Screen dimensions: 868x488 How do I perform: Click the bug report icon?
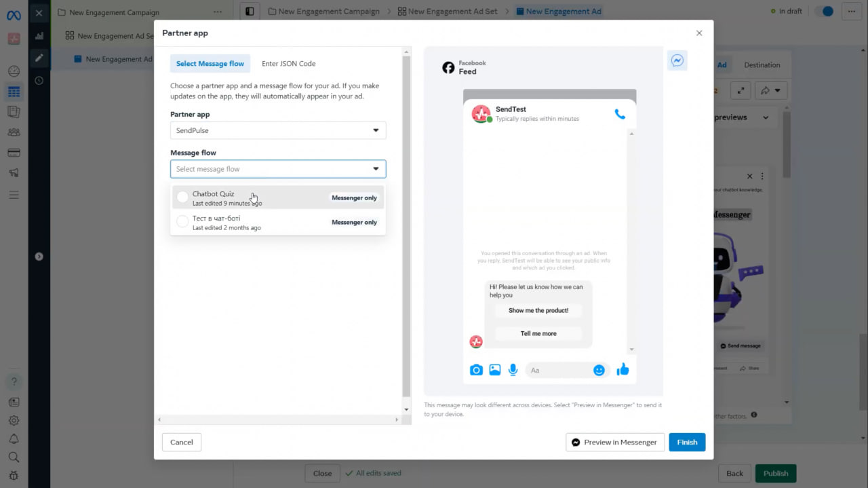point(14,476)
